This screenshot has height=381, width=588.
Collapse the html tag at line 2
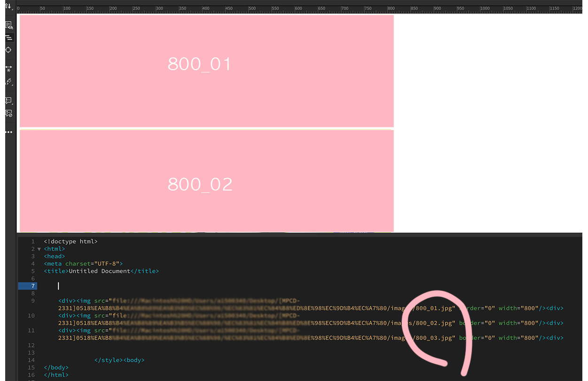[x=39, y=249]
